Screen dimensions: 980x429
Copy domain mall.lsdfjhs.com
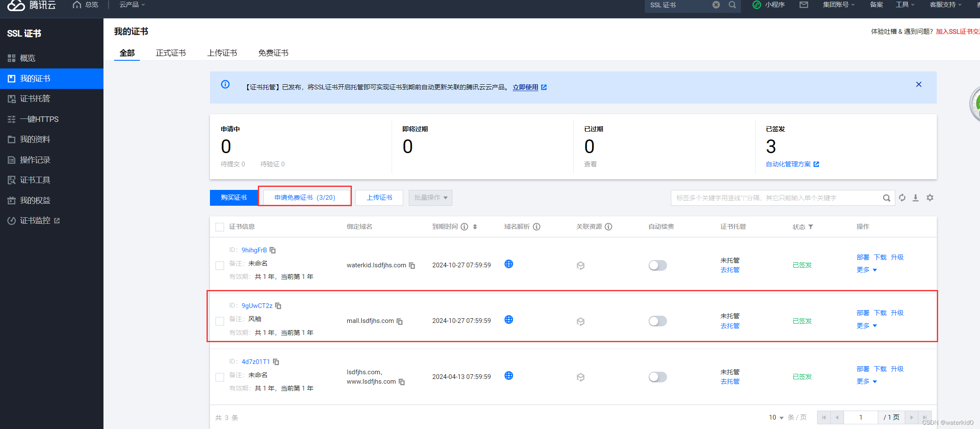pos(400,321)
